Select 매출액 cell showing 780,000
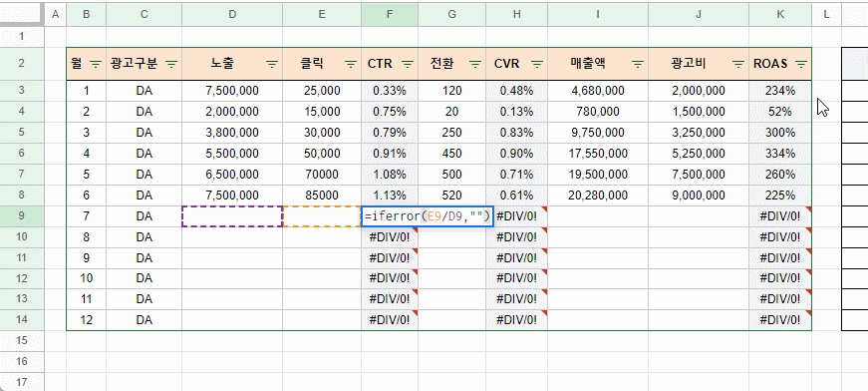The height and width of the screenshot is (391, 868). [x=598, y=112]
